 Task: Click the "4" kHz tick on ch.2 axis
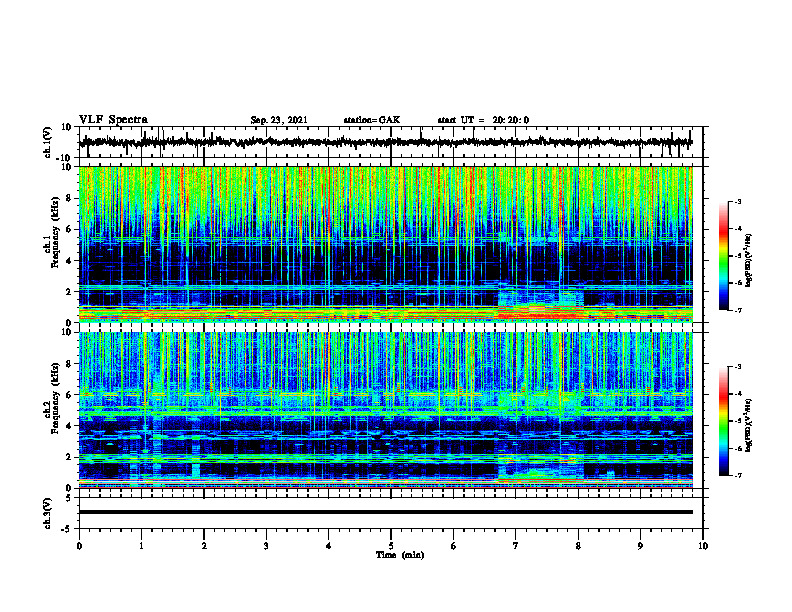point(70,426)
